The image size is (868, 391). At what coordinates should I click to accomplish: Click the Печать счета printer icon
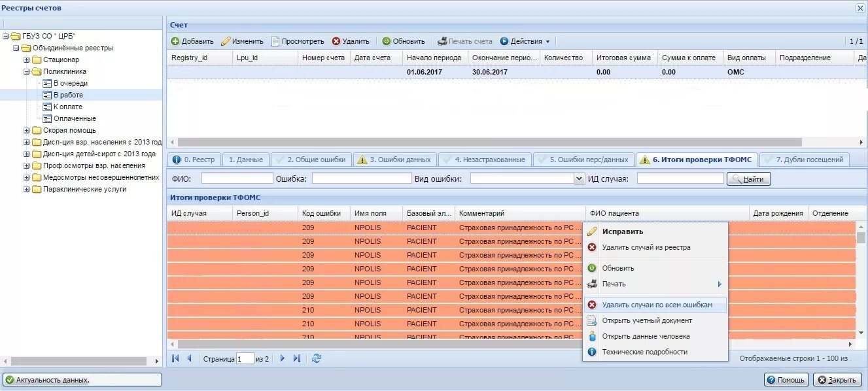(442, 41)
